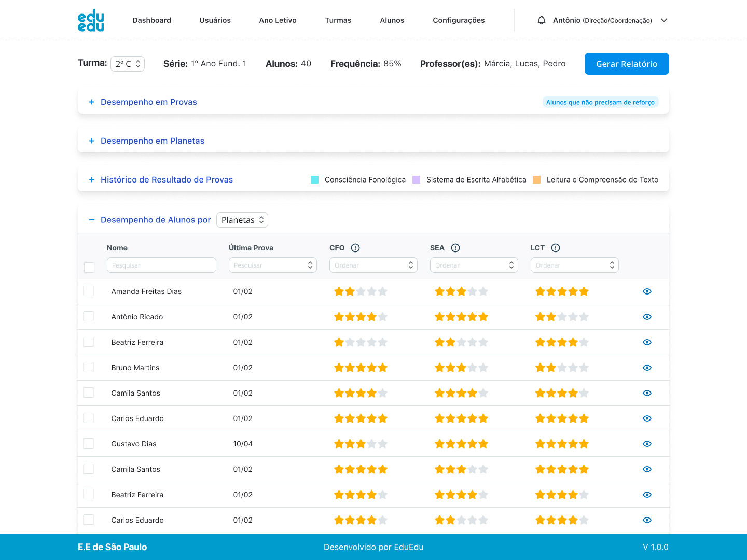Click Gerar Relatório button

click(627, 64)
